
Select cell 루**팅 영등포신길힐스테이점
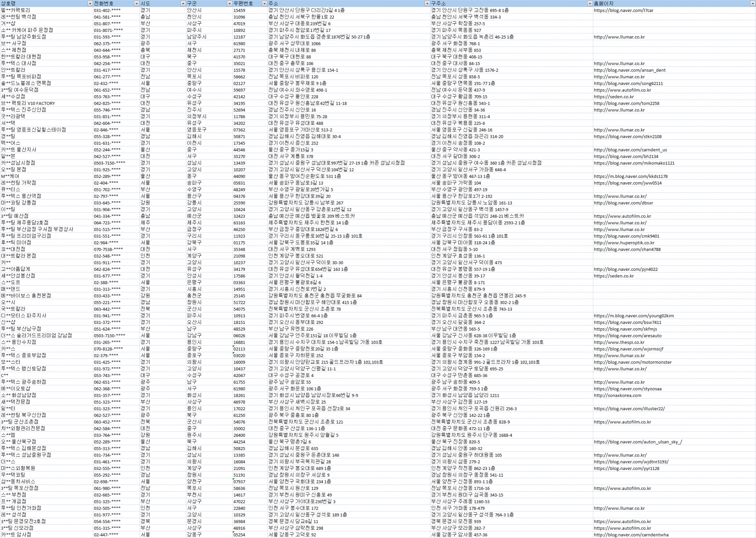point(33,129)
